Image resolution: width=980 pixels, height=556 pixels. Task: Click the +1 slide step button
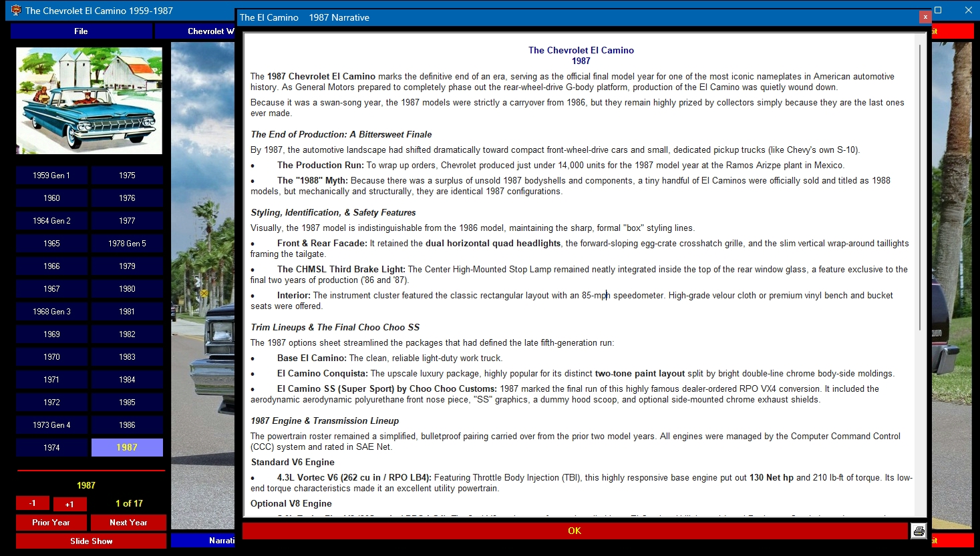tap(69, 504)
